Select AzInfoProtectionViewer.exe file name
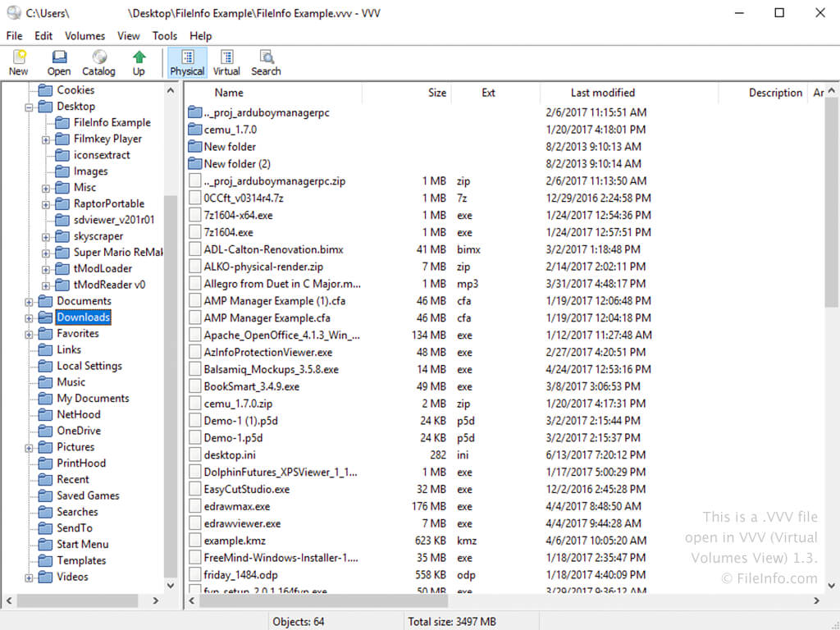840x630 pixels. [268, 353]
